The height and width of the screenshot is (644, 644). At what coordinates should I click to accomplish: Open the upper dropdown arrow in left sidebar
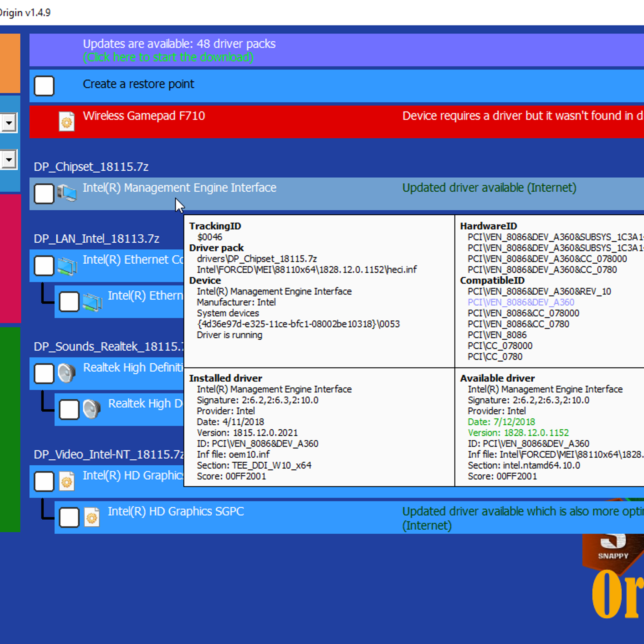(9, 122)
